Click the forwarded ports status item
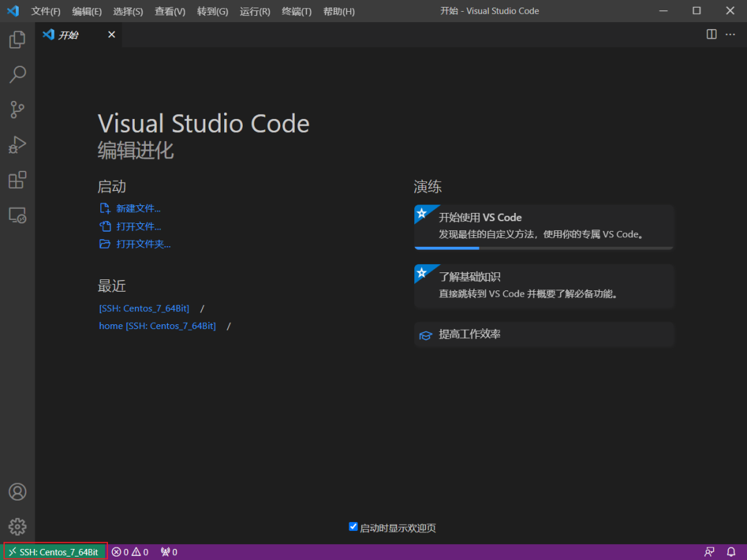Viewport: 747px width, 560px height. tap(169, 552)
